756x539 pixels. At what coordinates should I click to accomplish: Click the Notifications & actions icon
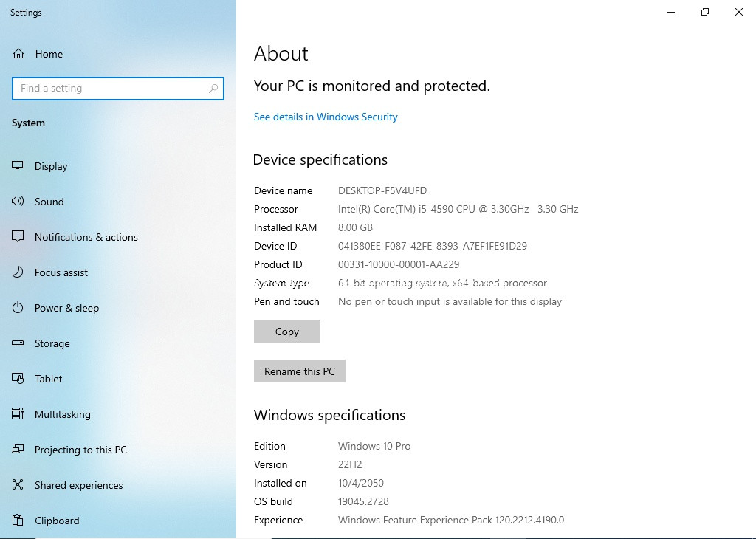18,237
